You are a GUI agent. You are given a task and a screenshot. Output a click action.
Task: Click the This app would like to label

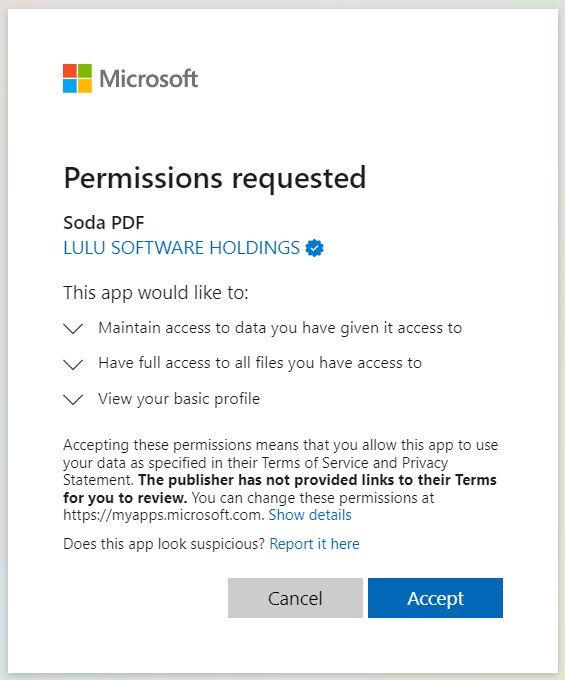(156, 293)
